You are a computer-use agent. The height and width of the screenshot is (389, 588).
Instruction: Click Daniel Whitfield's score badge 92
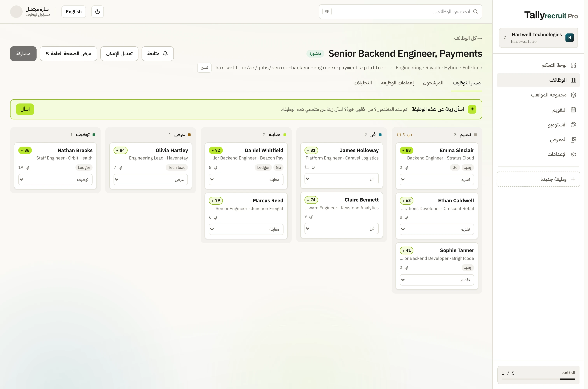[x=216, y=150]
